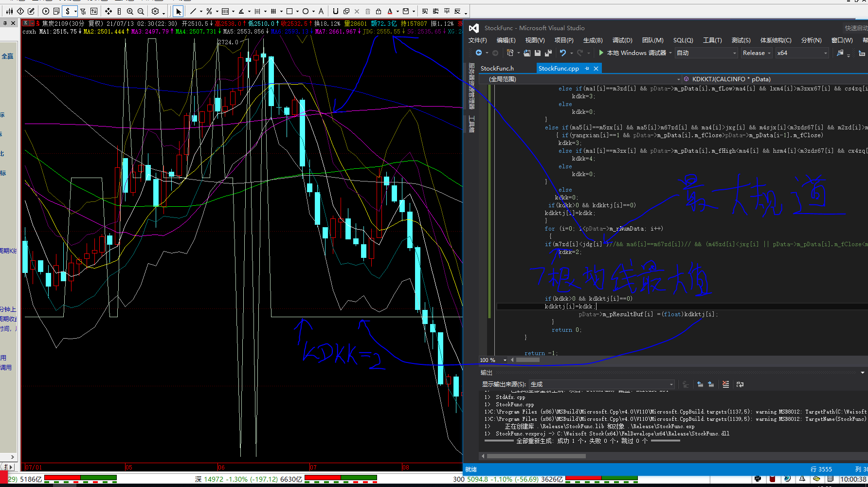
Task: Open the 编辑(E) menu
Action: pyautogui.click(x=506, y=40)
